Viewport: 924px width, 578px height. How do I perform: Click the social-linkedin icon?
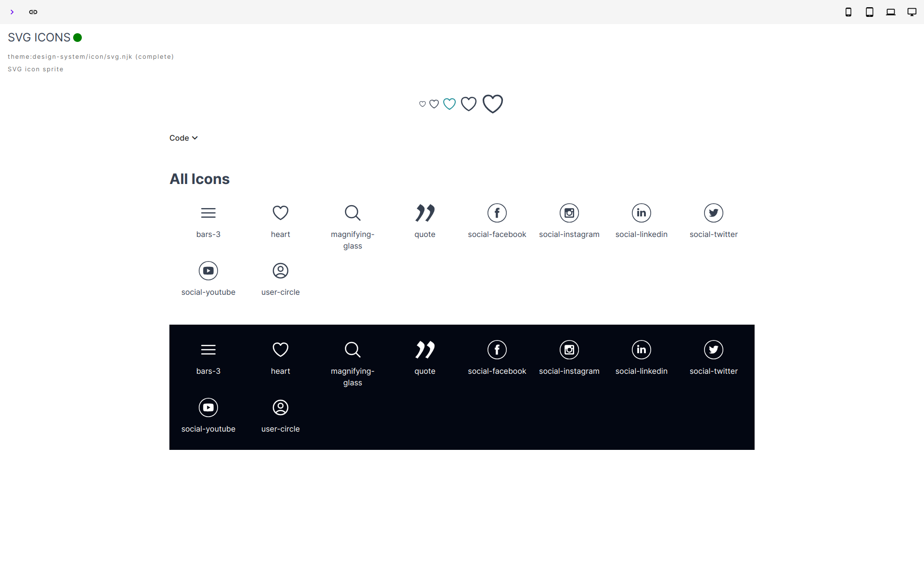pos(642,212)
